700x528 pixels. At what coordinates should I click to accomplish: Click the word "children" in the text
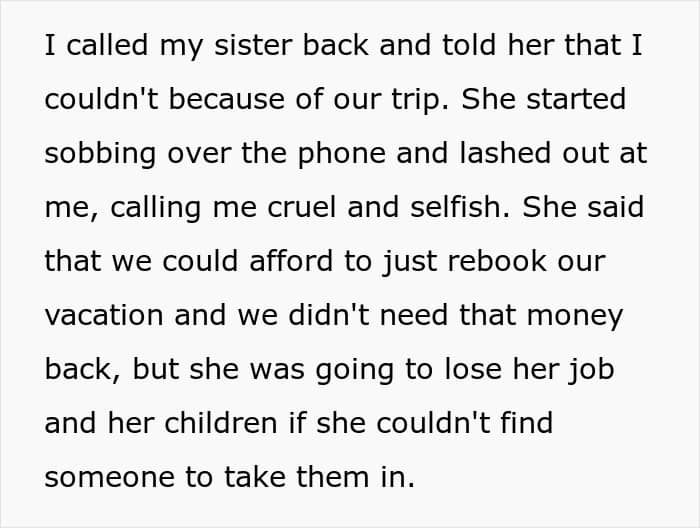[221, 423]
